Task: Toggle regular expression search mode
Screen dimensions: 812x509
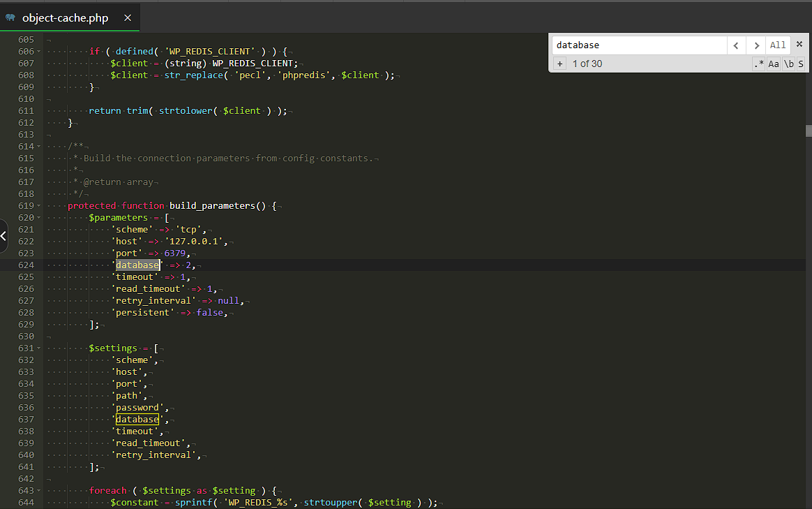Action: [758, 64]
